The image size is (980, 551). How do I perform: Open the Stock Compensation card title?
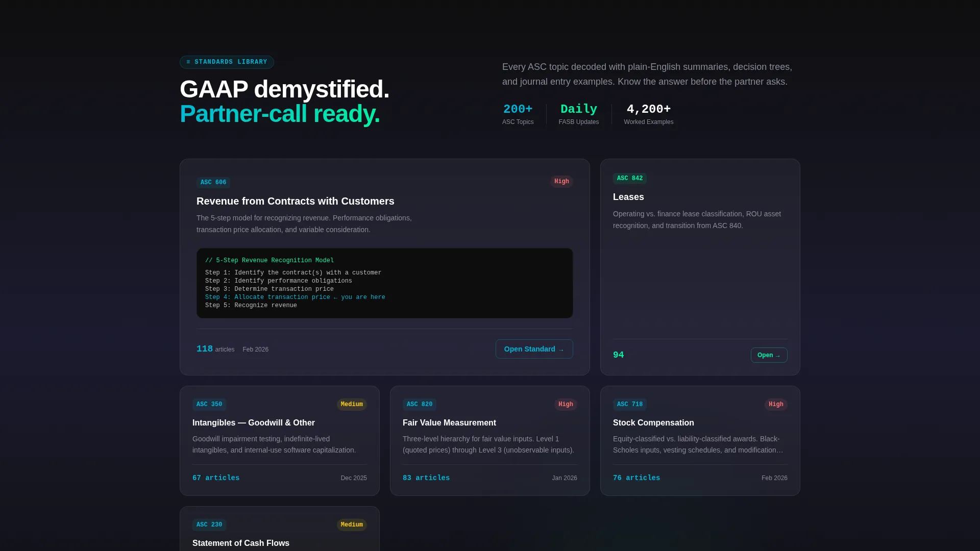click(653, 423)
